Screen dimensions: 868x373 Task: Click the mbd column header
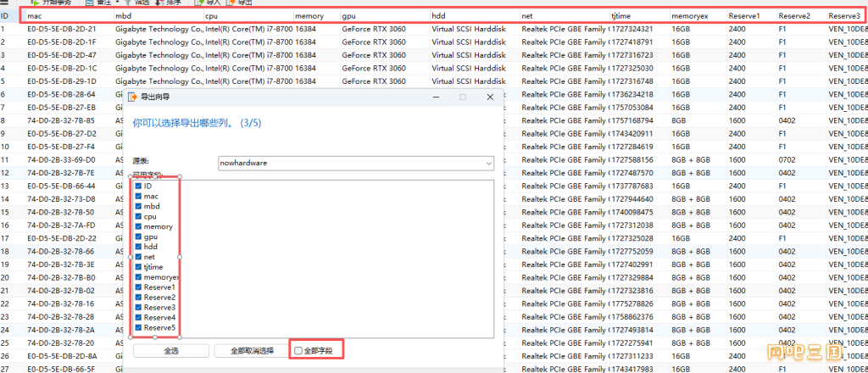pos(159,16)
